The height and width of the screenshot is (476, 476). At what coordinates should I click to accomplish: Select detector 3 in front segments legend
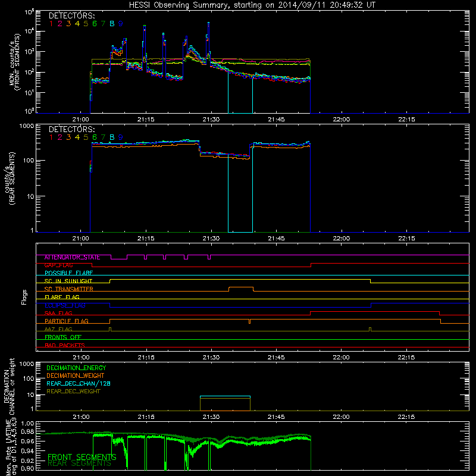pos(68,24)
